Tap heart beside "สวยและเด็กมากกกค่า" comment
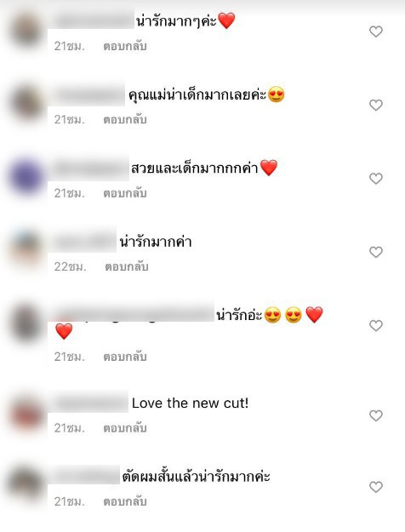 coord(376,179)
